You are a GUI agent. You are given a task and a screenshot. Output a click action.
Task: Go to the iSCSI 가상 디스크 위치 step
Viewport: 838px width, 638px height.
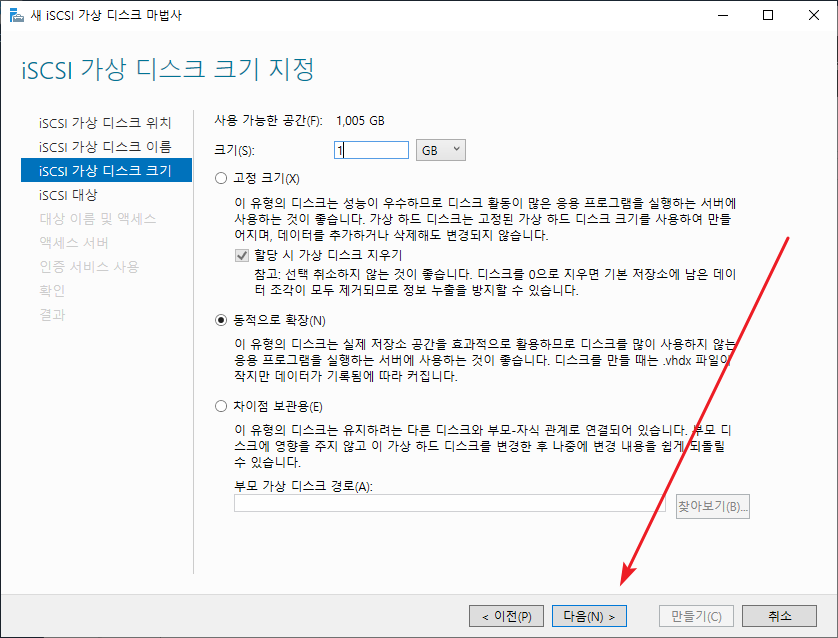[x=105, y=123]
